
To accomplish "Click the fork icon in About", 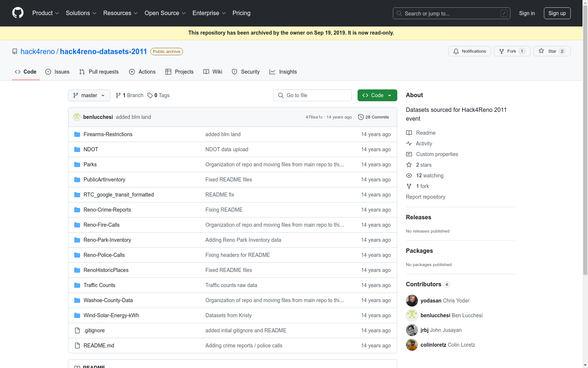I will coord(409,186).
